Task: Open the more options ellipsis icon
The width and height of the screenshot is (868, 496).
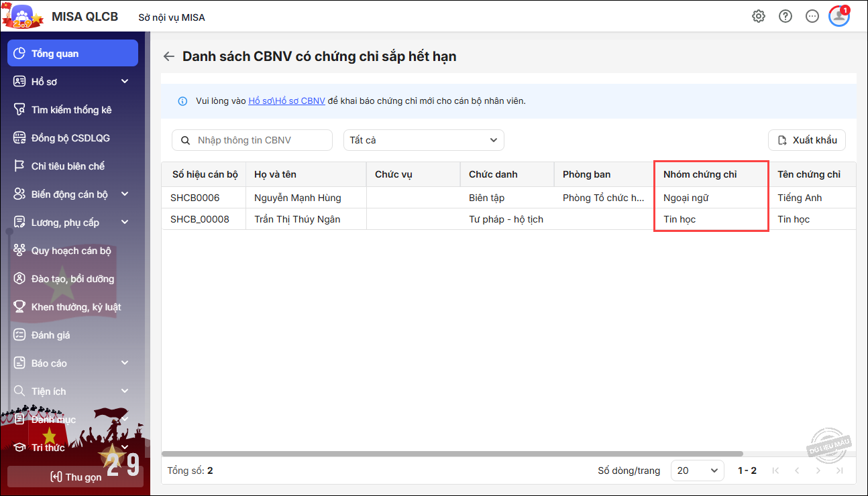Action: click(812, 17)
